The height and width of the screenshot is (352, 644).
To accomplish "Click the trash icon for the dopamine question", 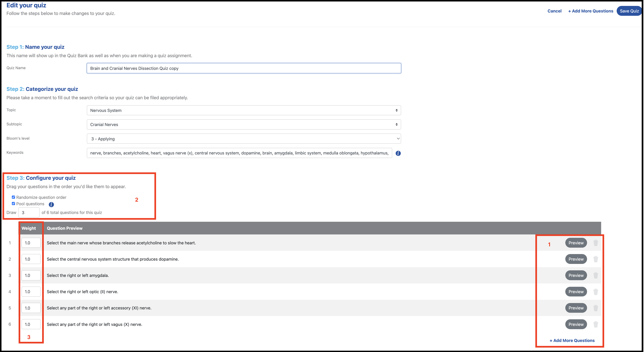I will click(x=596, y=259).
